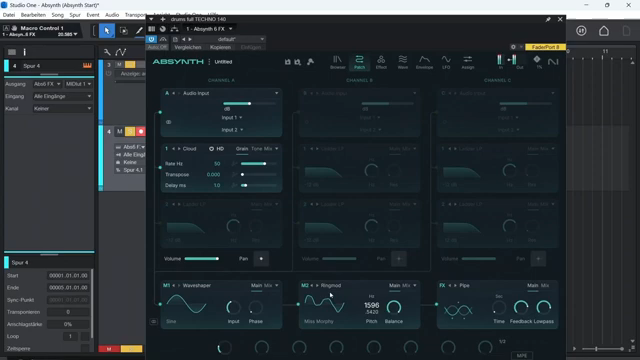The height and width of the screenshot is (360, 640).
Task: Click the wrench icon above track list
Action: pyautogui.click(x=107, y=52)
